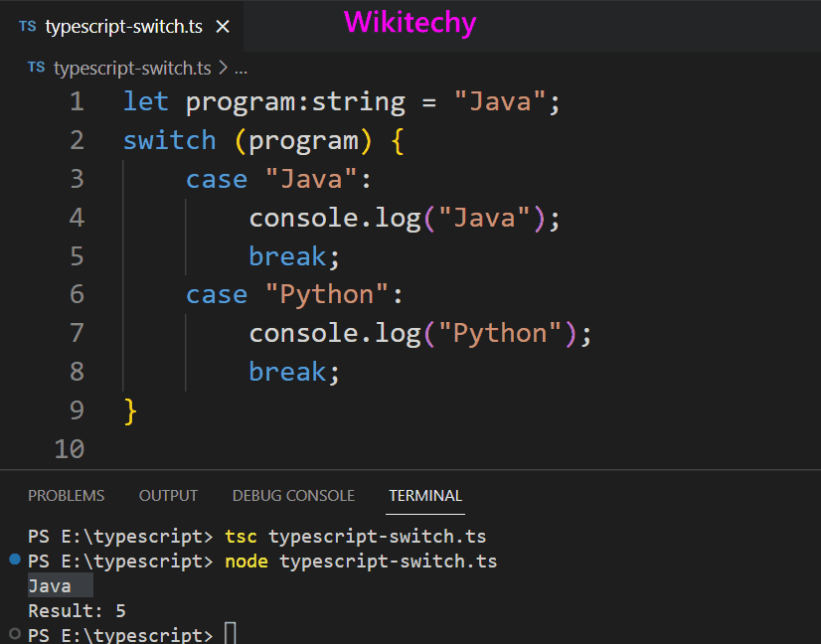Open the OUTPUT panel tab
The width and height of the screenshot is (821, 644).
coord(168,495)
